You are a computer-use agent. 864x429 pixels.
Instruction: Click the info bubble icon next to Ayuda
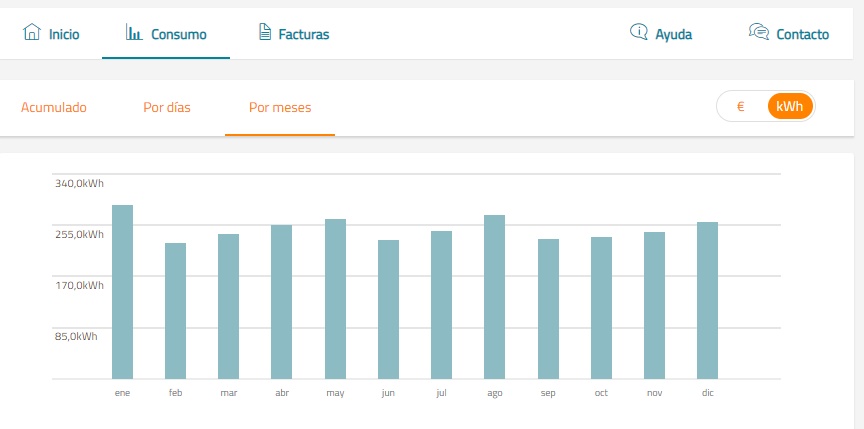click(x=639, y=32)
